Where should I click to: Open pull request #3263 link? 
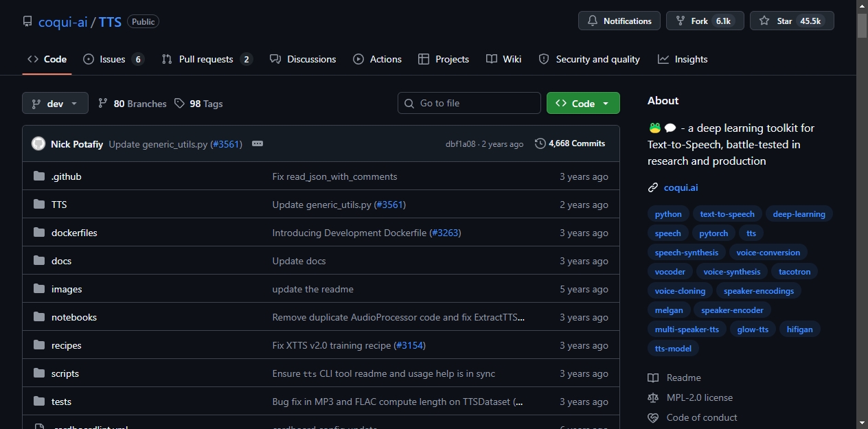click(x=445, y=233)
